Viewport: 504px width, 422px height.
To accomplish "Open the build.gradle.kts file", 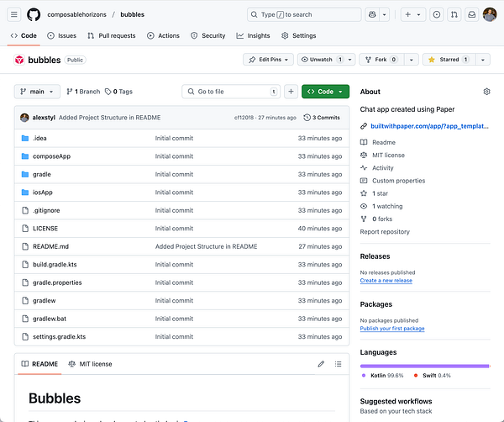I will (55, 265).
